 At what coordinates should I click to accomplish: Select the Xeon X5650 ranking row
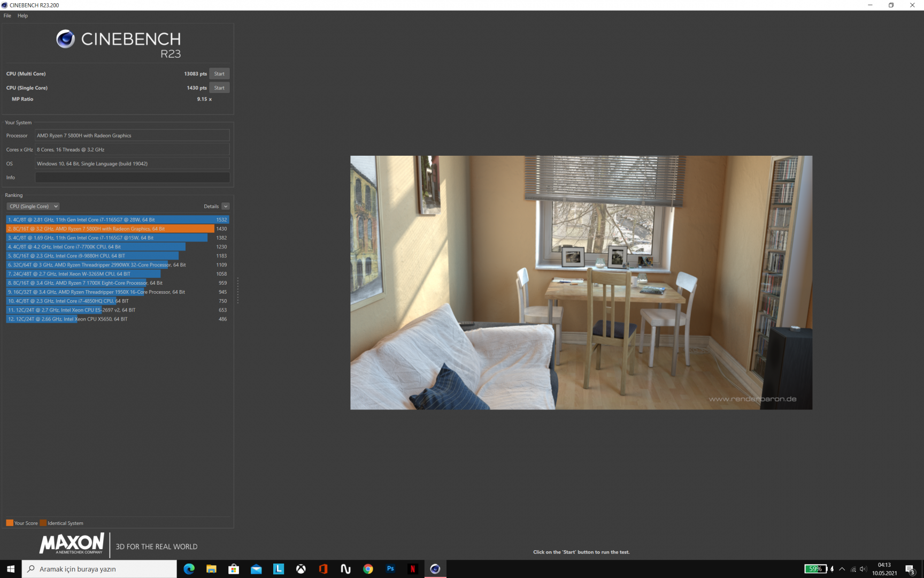tap(118, 320)
